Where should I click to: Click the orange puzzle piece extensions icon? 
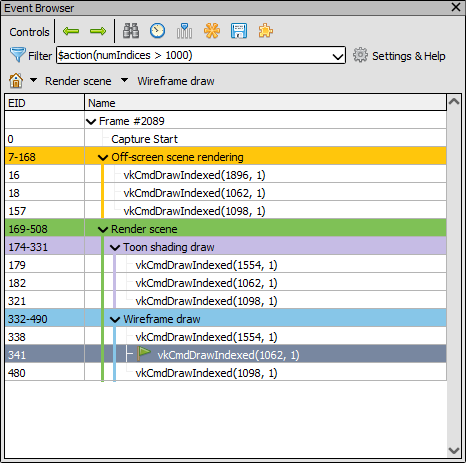(266, 31)
